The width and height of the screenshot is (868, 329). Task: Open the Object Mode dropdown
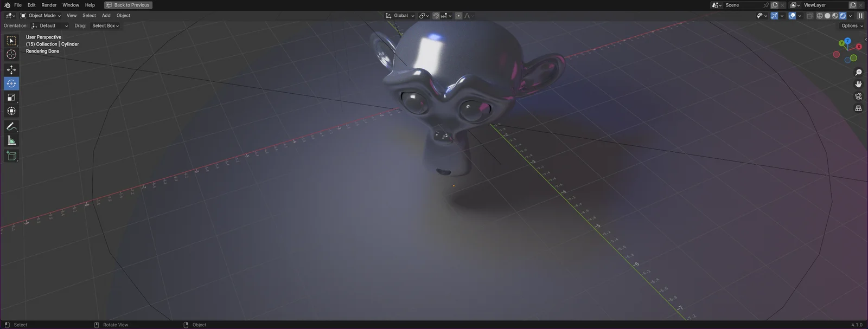pos(41,16)
